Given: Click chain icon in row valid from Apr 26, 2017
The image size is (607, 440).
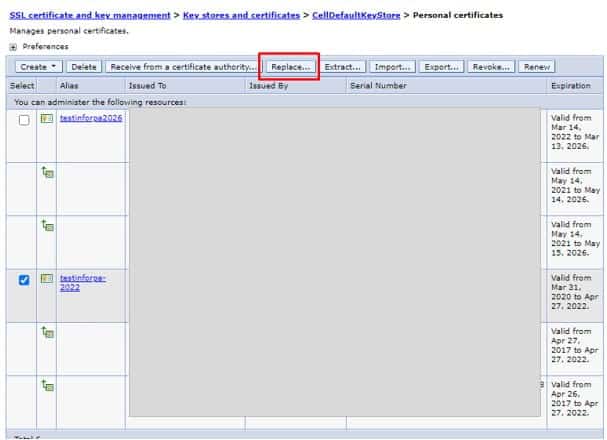Looking at the screenshot, I should [x=48, y=386].
